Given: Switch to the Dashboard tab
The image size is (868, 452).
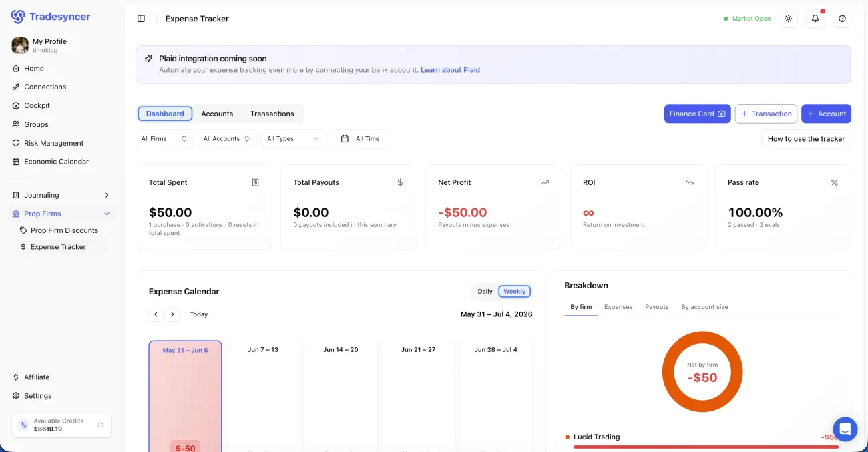Looking at the screenshot, I should [x=165, y=114].
